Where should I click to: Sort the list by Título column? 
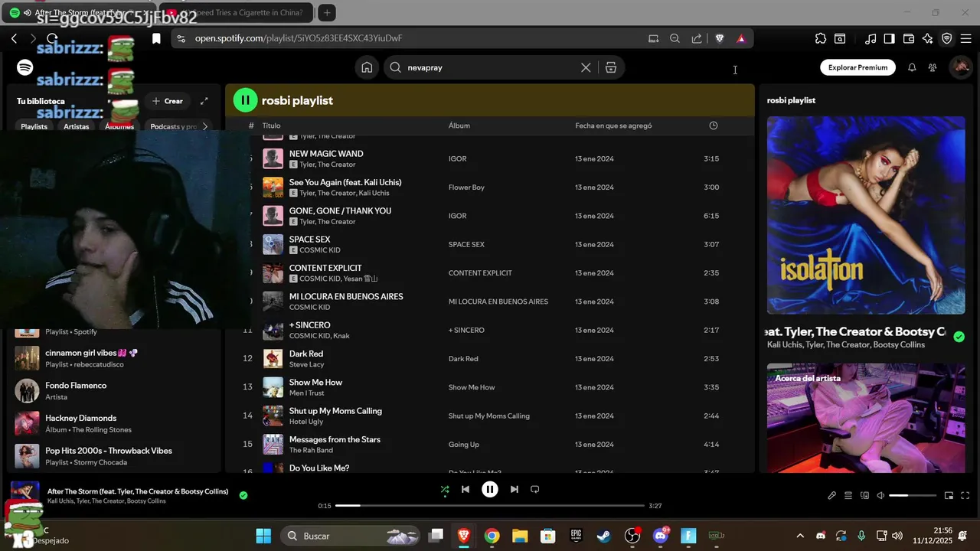pos(271,126)
